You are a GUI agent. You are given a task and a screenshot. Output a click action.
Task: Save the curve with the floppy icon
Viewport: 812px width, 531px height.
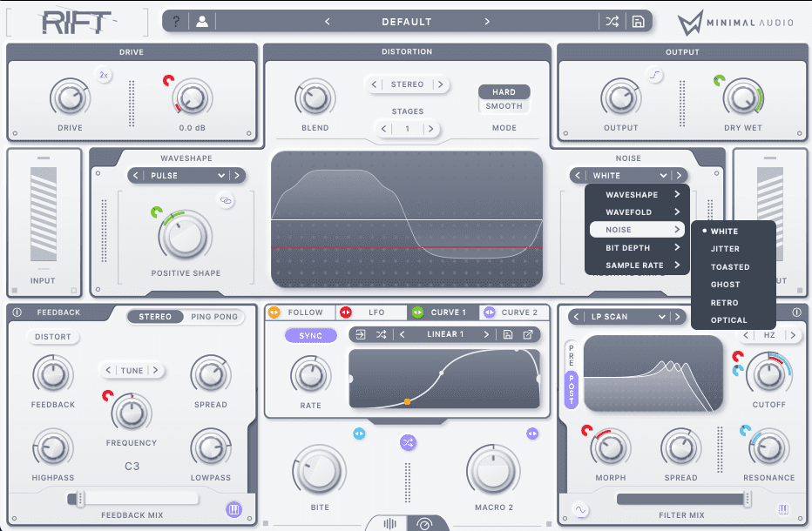507,334
